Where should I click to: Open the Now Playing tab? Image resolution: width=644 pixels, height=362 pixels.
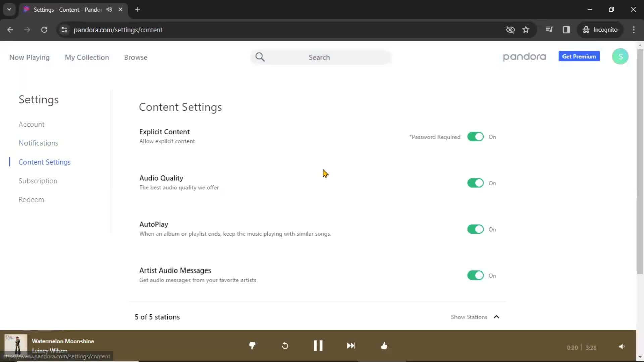(30, 57)
